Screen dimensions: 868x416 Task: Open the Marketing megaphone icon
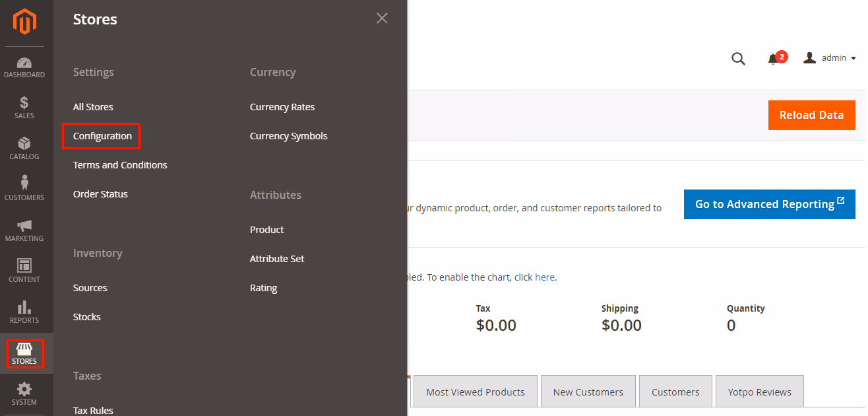[x=24, y=226]
